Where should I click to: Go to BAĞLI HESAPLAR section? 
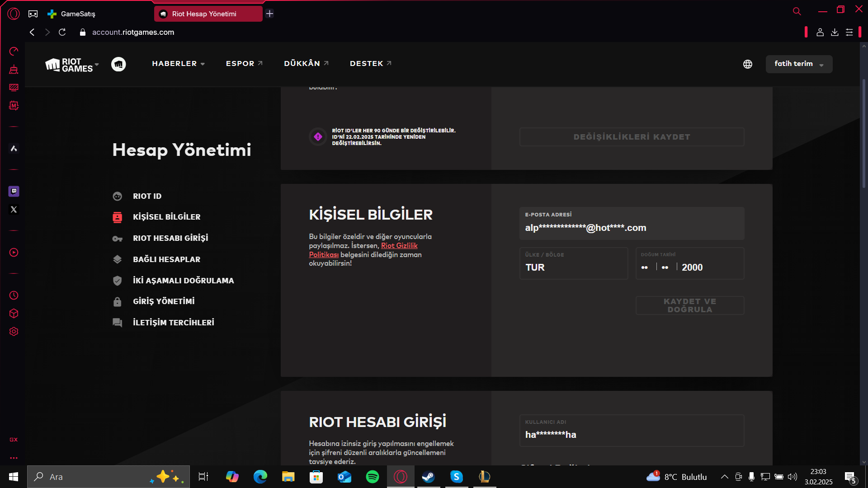coord(156,259)
